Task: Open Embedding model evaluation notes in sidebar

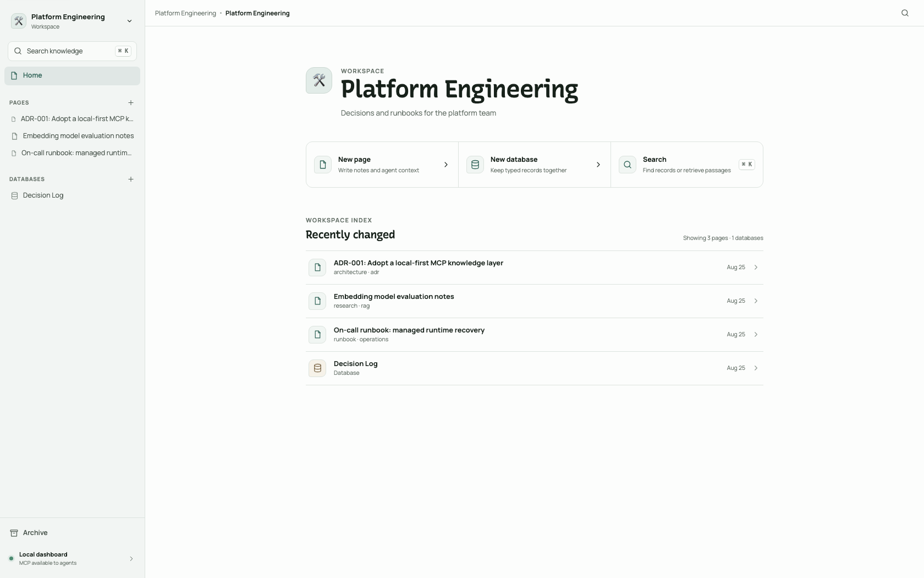Action: (72, 136)
